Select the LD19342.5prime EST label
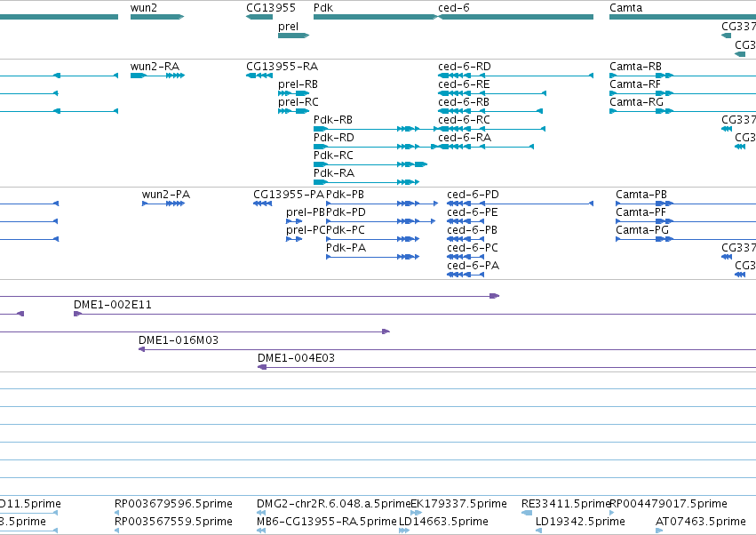756x535 pixels. pos(580,522)
